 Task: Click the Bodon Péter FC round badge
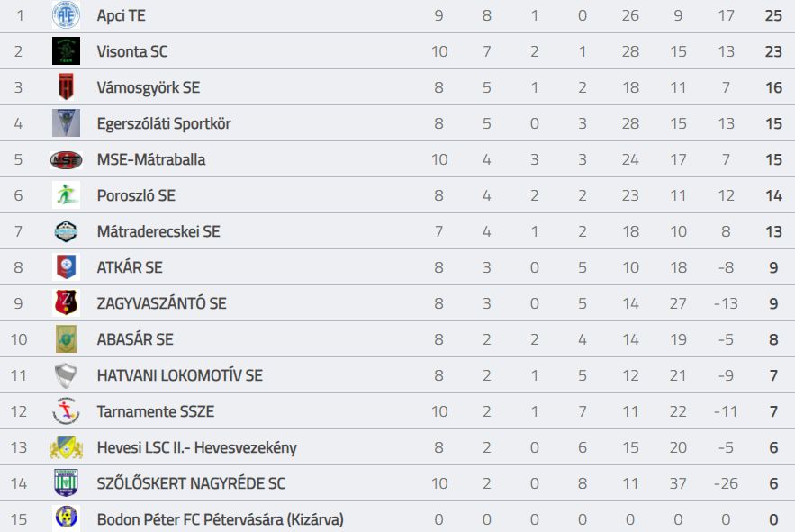[66, 518]
